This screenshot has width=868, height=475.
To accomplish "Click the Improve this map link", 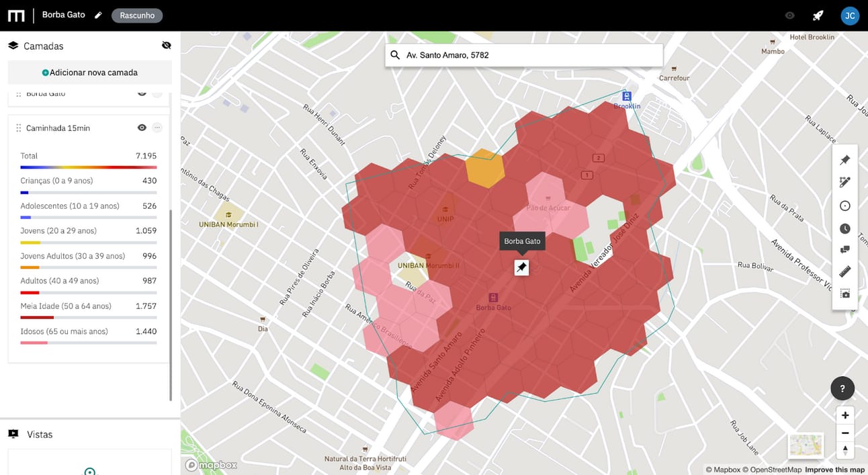I will pos(834,470).
